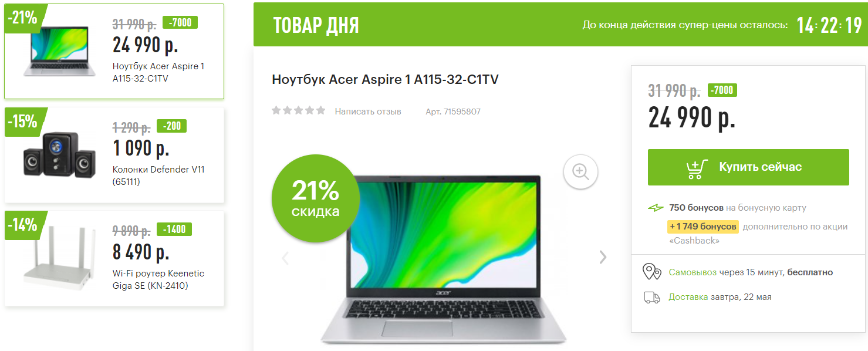
Task: Open Доставка delivery link
Action: pos(688,297)
